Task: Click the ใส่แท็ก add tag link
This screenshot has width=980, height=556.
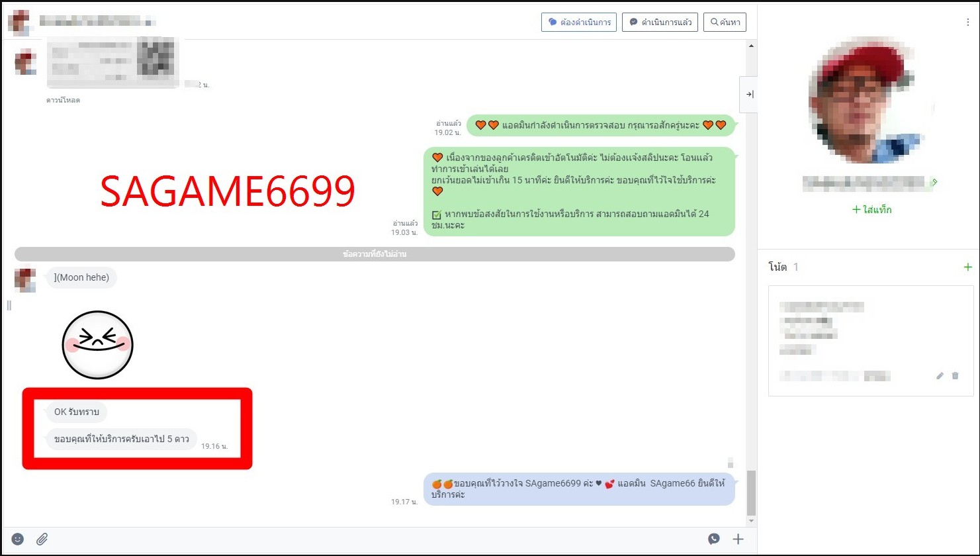Action: [x=872, y=210]
